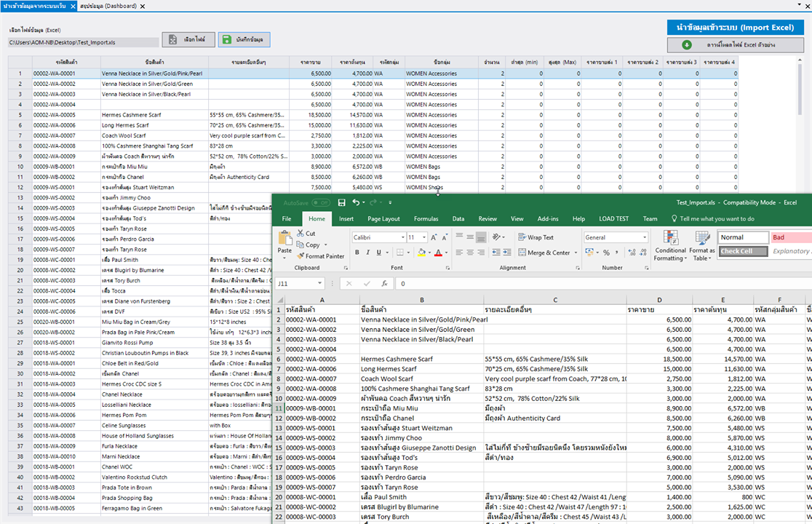
Task: Click the Insert Function fx icon
Action: click(x=384, y=284)
